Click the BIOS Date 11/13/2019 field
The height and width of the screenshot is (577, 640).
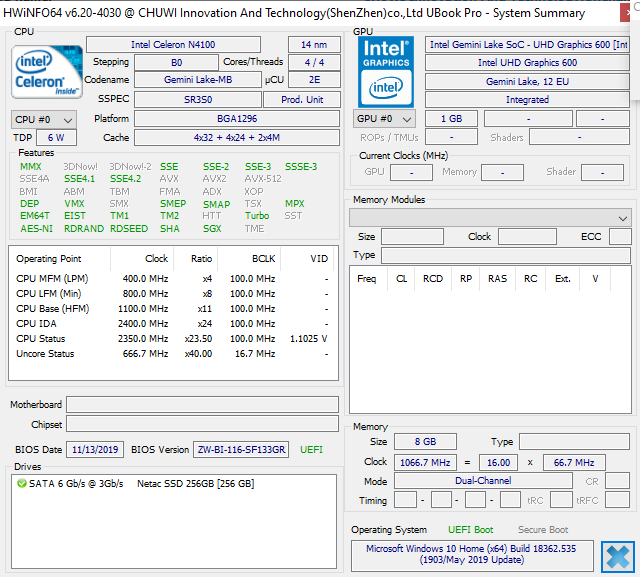point(95,450)
